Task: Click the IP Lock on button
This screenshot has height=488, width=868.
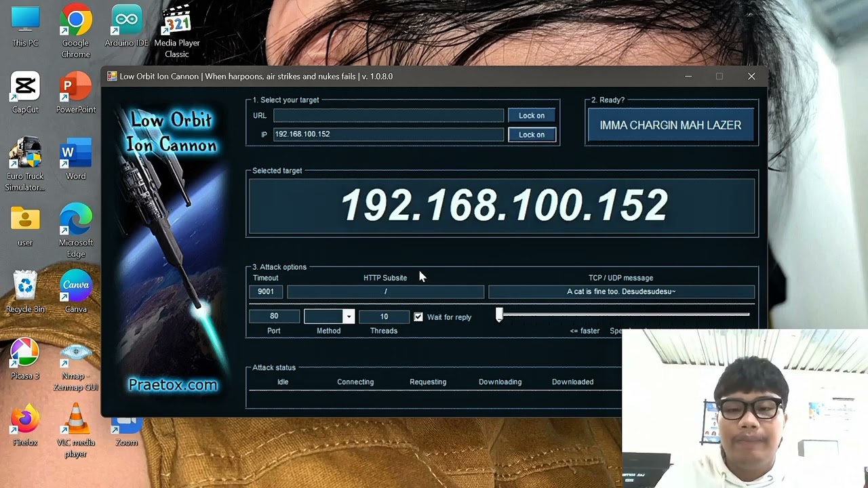Action: coord(532,134)
